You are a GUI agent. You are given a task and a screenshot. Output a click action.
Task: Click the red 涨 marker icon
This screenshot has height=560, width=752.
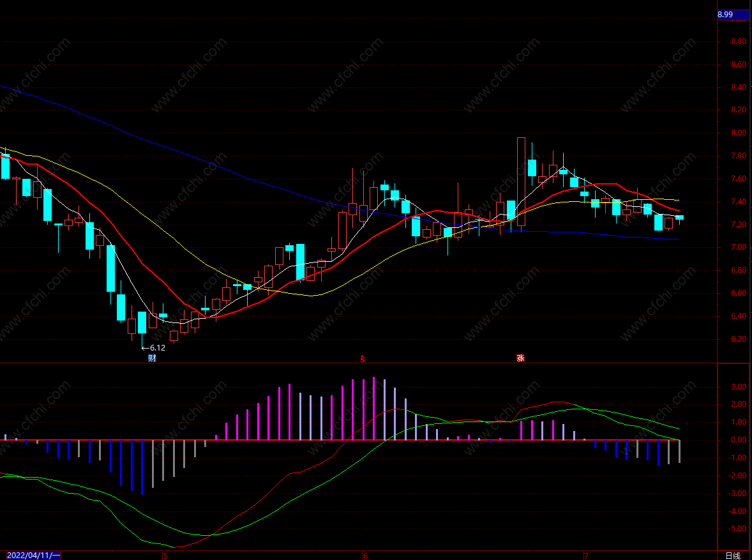[520, 358]
